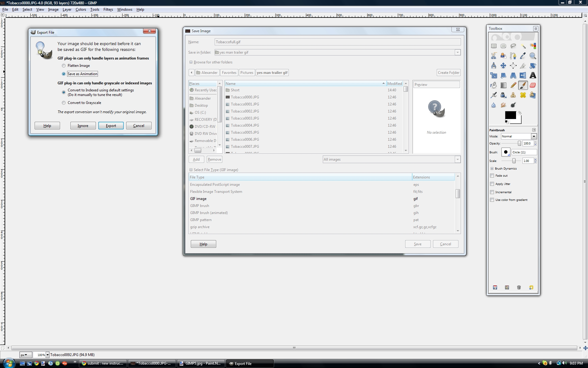This screenshot has width=588, height=368.
Task: Click the black foreground color swatch
Action: click(510, 115)
